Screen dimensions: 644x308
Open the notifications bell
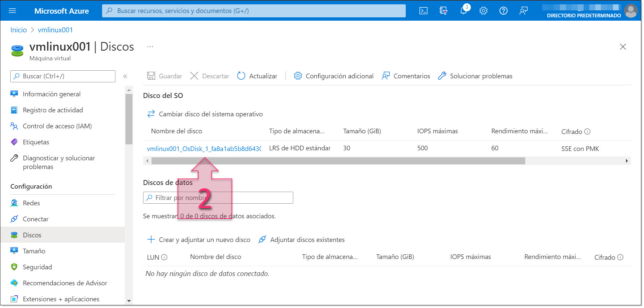coord(463,11)
